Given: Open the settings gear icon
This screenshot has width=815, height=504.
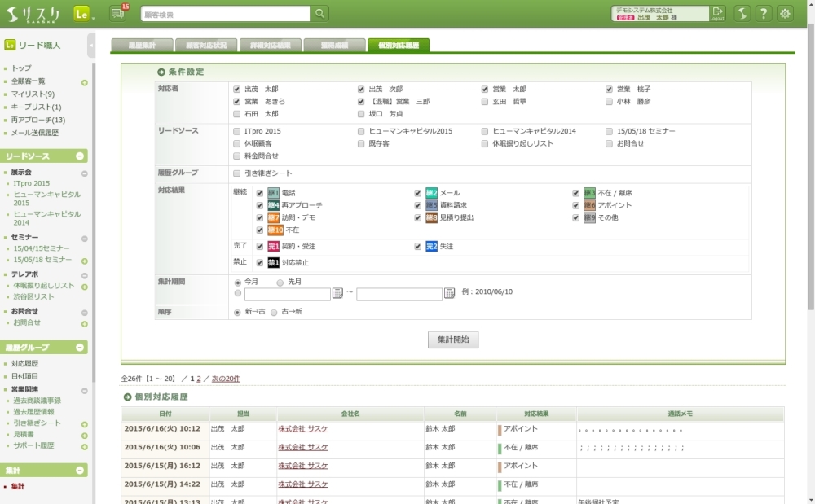Looking at the screenshot, I should pyautogui.click(x=785, y=13).
